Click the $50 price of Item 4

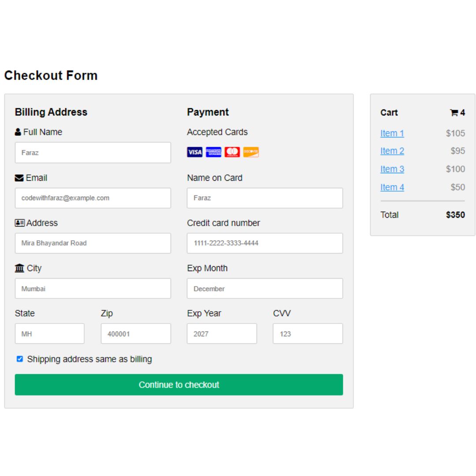(x=458, y=187)
